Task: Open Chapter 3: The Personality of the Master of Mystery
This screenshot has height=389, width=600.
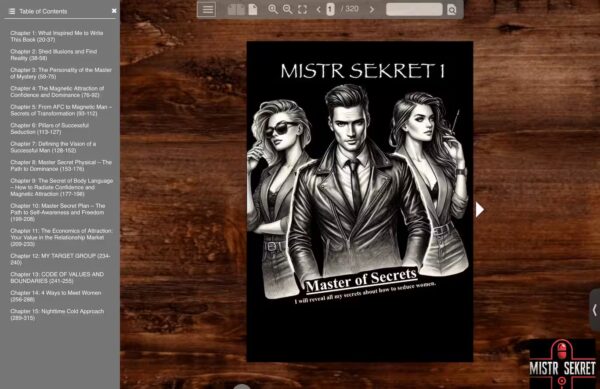Action: click(61, 73)
